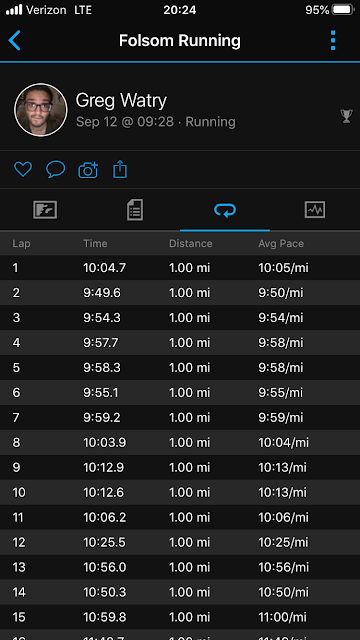Screen dimensions: 360x640
Task: Tap the Time column header
Action: [x=95, y=244]
